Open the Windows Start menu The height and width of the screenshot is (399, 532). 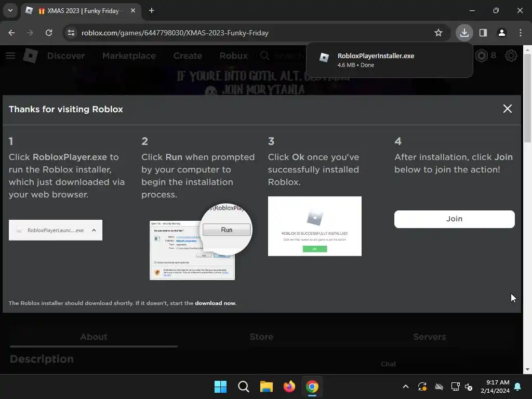click(220, 387)
